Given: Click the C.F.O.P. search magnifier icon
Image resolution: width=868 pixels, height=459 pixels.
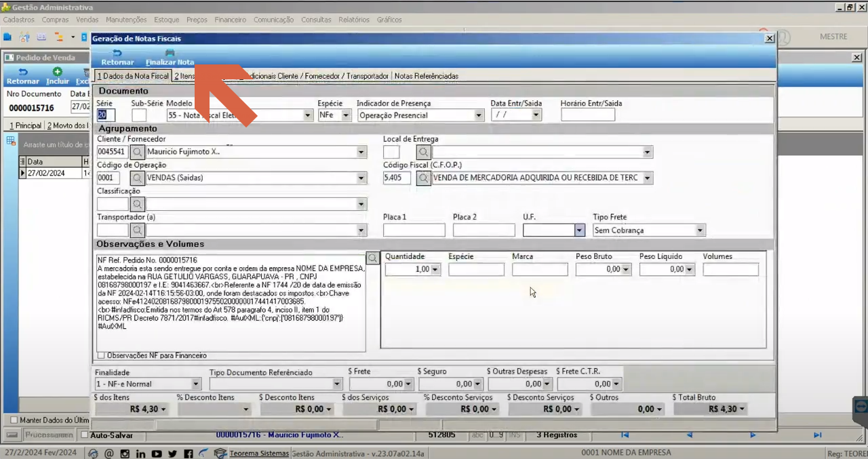Looking at the screenshot, I should (423, 178).
